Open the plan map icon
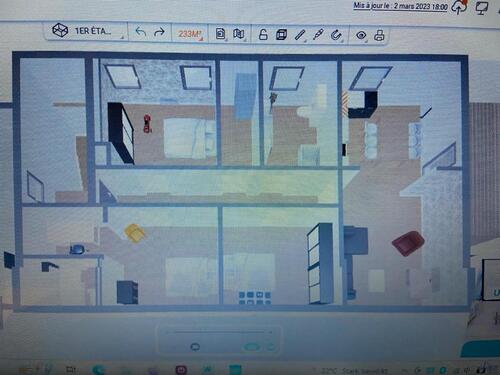The height and width of the screenshot is (375, 500). [239, 34]
